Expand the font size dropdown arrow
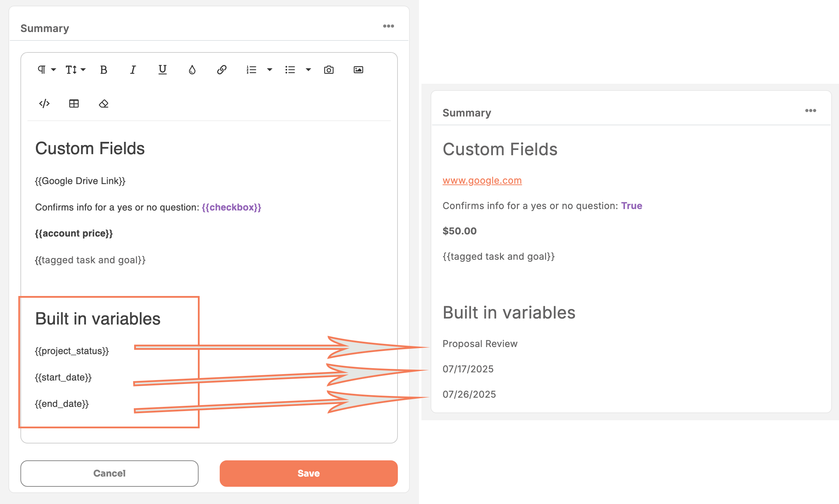 point(83,70)
